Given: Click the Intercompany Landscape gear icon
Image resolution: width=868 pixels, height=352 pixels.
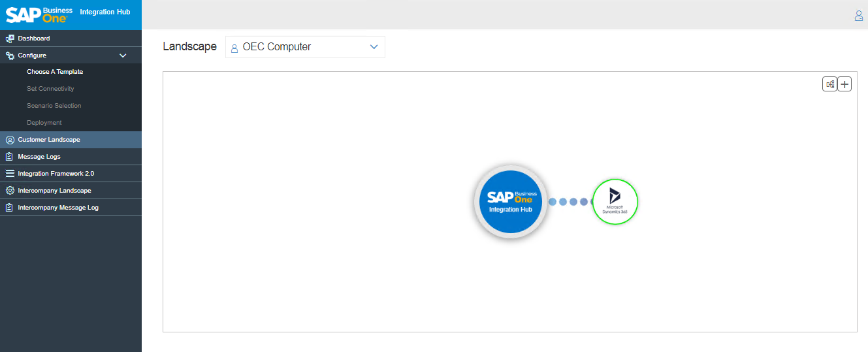Looking at the screenshot, I should (x=10, y=191).
